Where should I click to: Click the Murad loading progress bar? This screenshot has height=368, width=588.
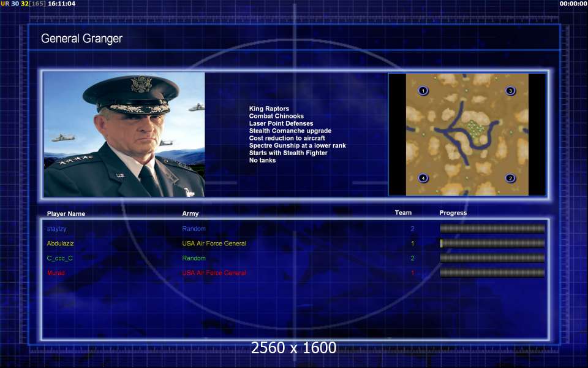point(492,272)
